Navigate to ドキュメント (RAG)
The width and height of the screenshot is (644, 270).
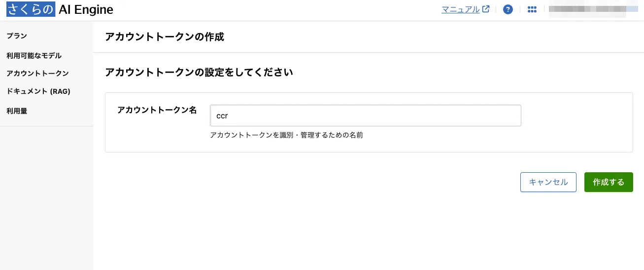(x=38, y=91)
